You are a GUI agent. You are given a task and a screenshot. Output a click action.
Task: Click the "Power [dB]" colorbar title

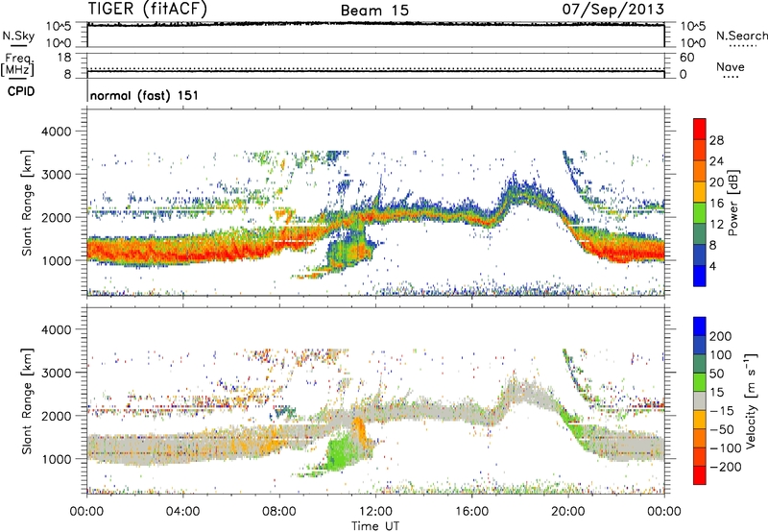(x=733, y=203)
